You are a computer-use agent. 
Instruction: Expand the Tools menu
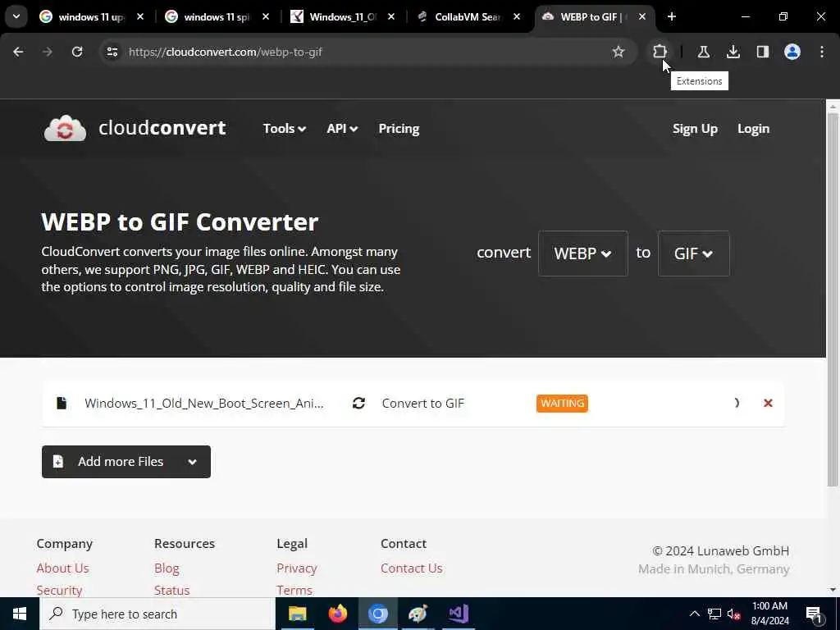[x=284, y=129]
